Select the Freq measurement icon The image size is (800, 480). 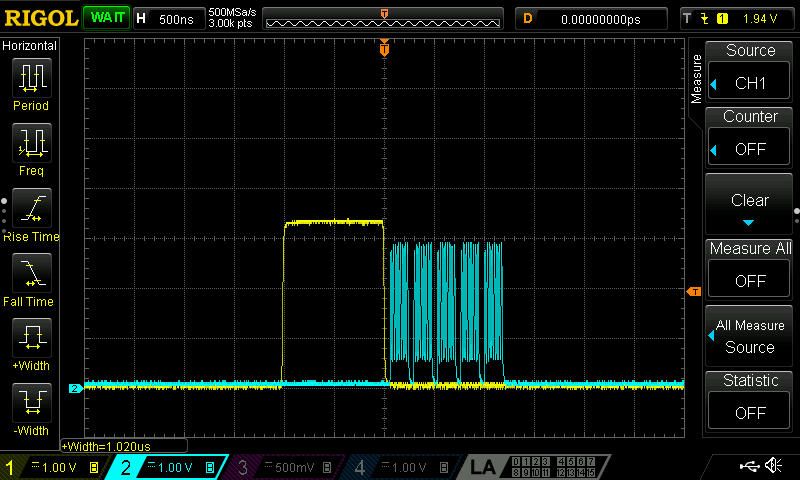tap(32, 142)
